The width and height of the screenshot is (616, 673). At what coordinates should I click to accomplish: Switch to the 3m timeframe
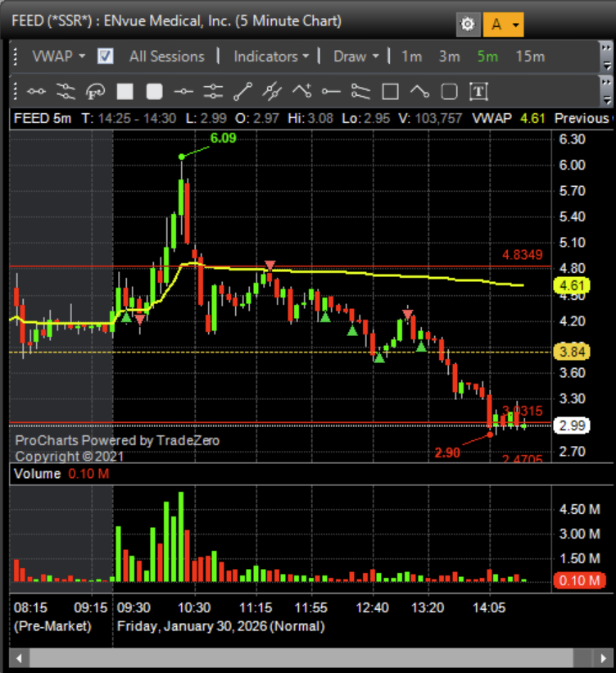tap(449, 57)
